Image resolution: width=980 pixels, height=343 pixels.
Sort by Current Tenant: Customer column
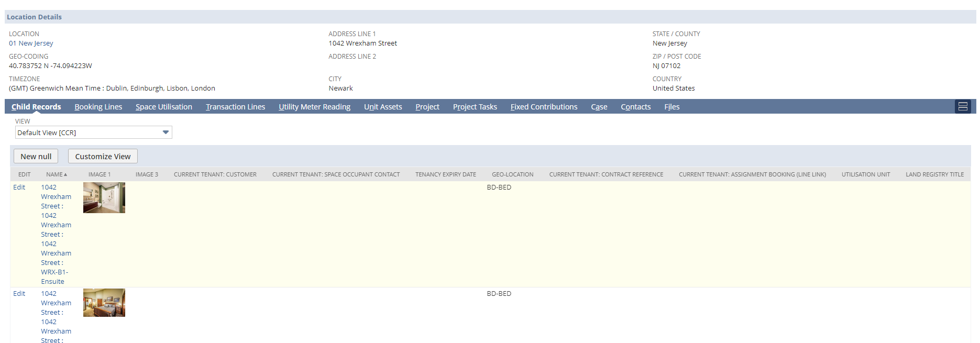coord(215,174)
